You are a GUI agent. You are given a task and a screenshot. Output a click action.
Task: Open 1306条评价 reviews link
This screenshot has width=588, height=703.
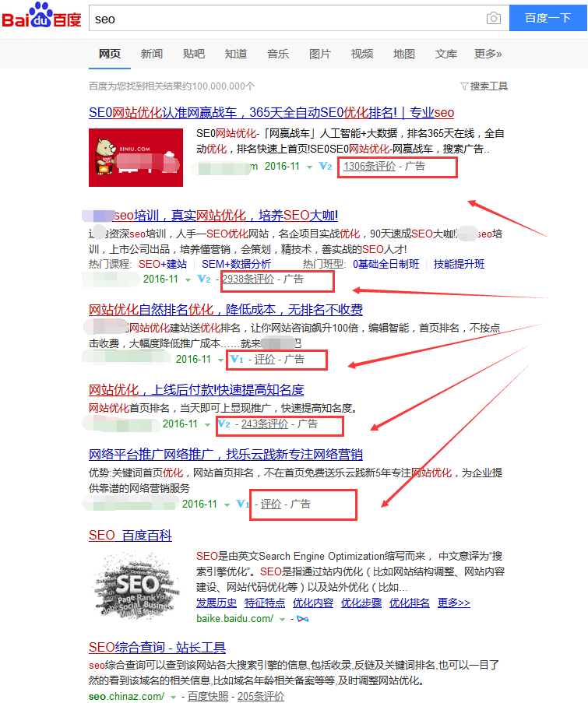(x=370, y=167)
